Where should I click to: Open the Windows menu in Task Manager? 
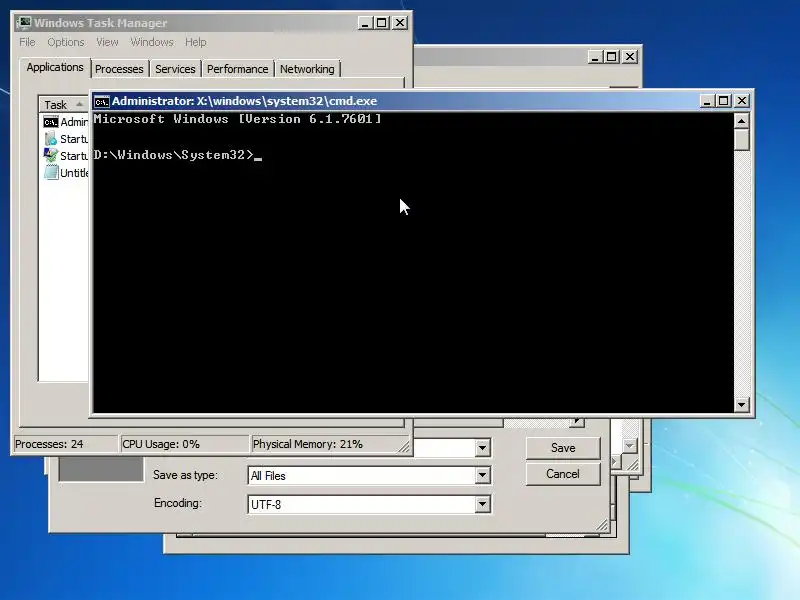152,42
